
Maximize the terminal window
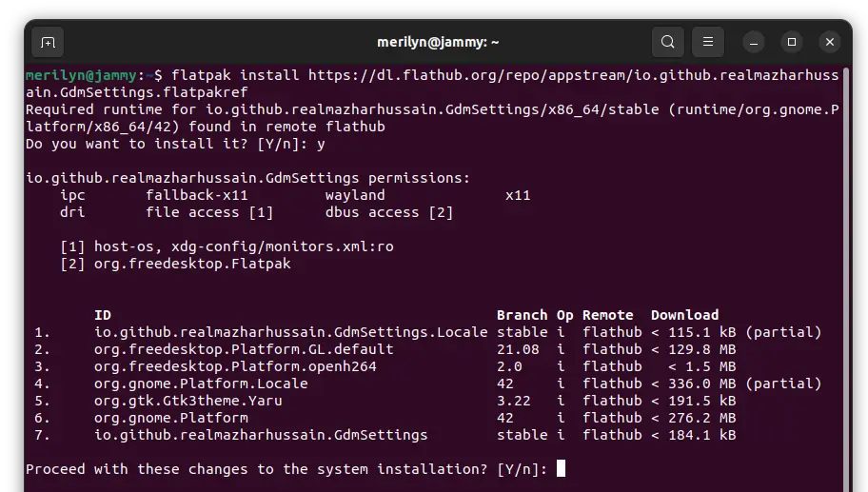point(791,42)
